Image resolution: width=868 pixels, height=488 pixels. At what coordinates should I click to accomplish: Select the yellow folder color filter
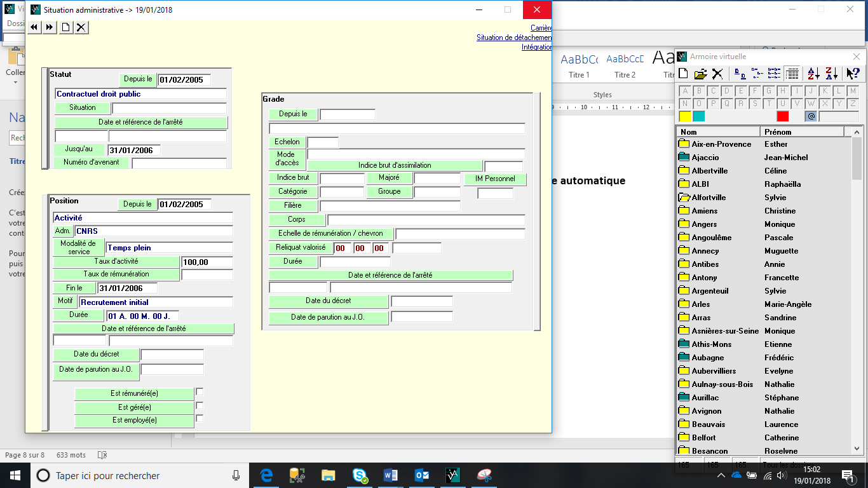(x=685, y=116)
